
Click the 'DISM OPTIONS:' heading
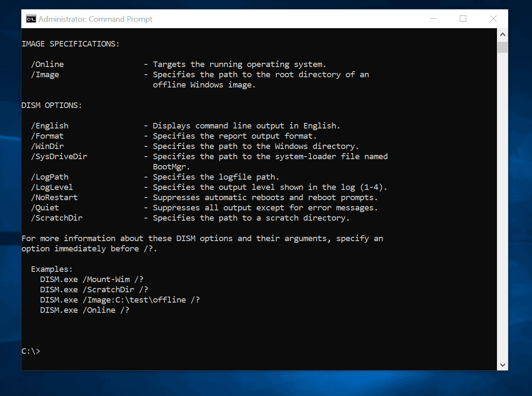(52, 105)
